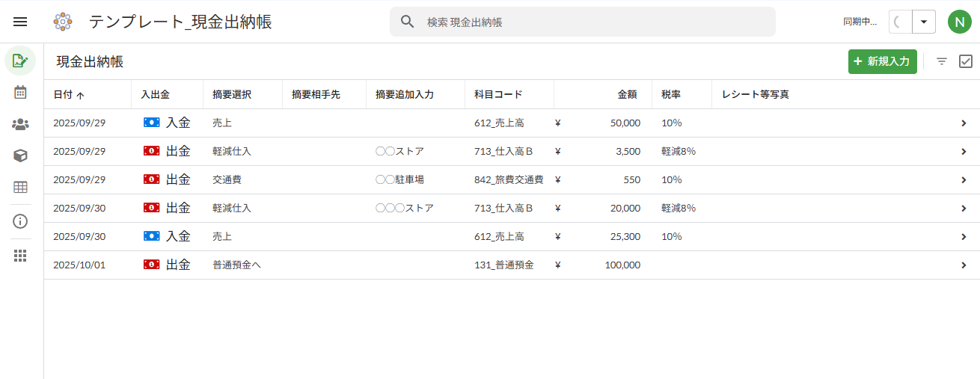Open the calendar view in sidebar
This screenshot has width=980, height=379.
[20, 93]
